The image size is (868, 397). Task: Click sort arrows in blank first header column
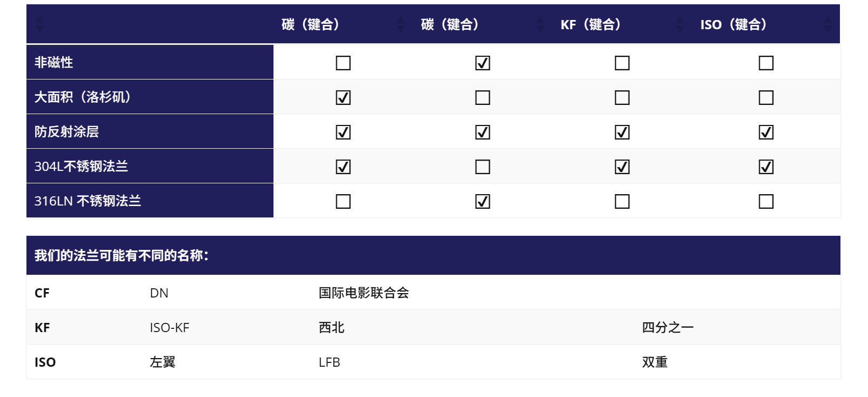pyautogui.click(x=39, y=24)
